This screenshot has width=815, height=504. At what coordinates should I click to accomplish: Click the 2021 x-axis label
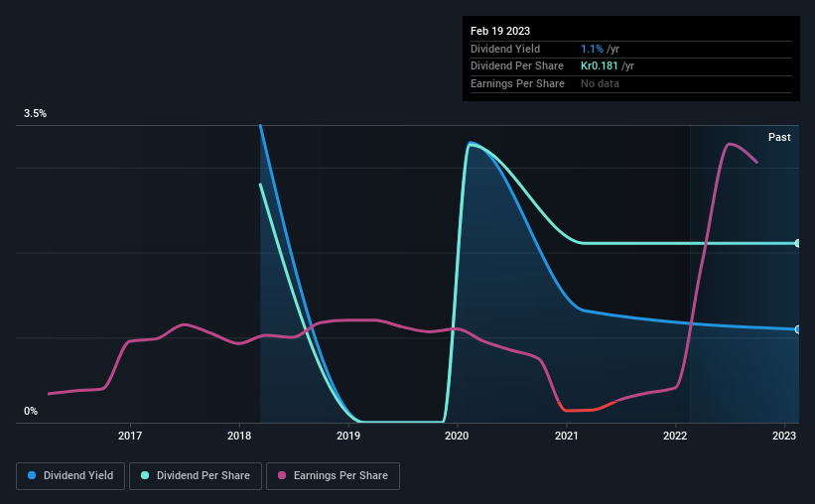pos(567,436)
